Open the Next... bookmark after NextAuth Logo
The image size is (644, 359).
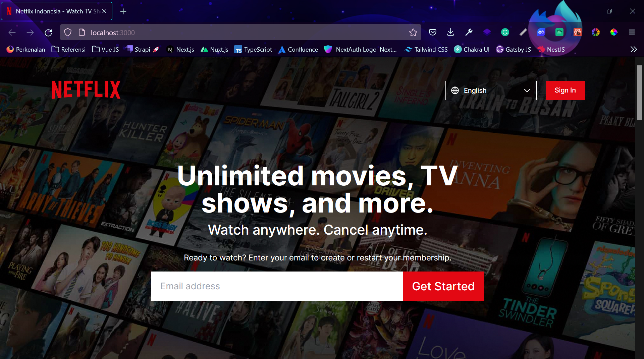pos(388,49)
